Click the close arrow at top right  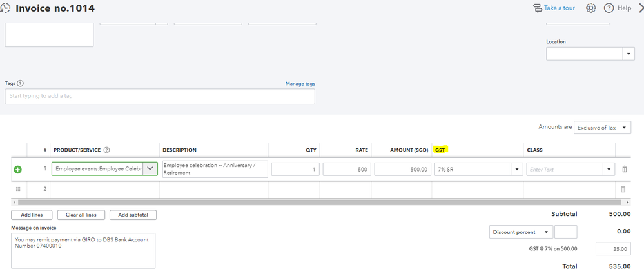pos(641,8)
